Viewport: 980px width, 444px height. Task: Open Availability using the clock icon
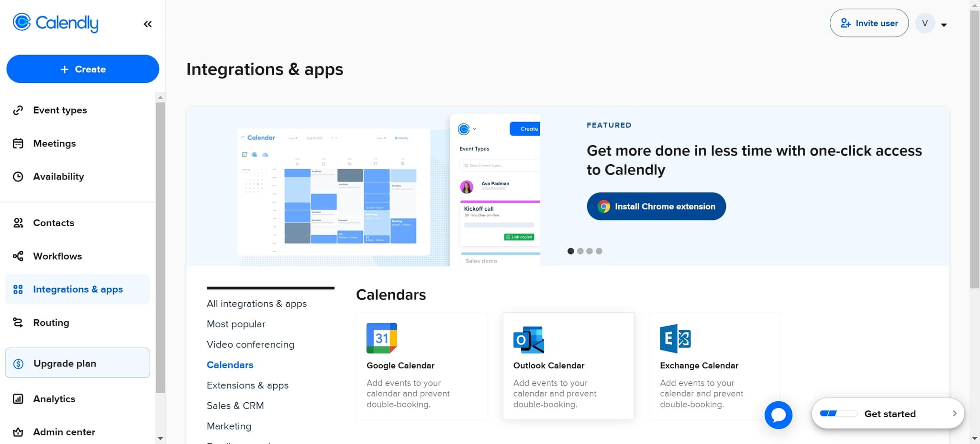(x=18, y=176)
